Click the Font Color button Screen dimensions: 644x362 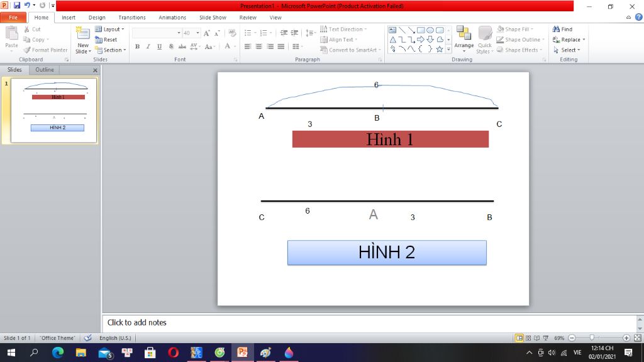tap(228, 47)
